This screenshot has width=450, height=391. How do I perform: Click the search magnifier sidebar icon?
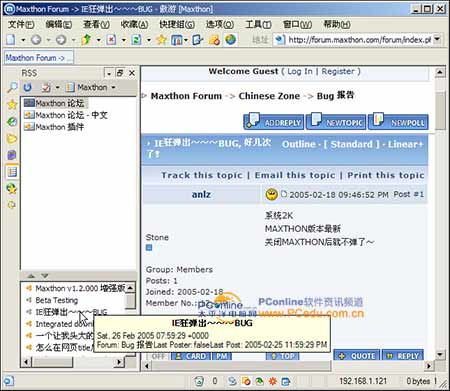[12, 87]
